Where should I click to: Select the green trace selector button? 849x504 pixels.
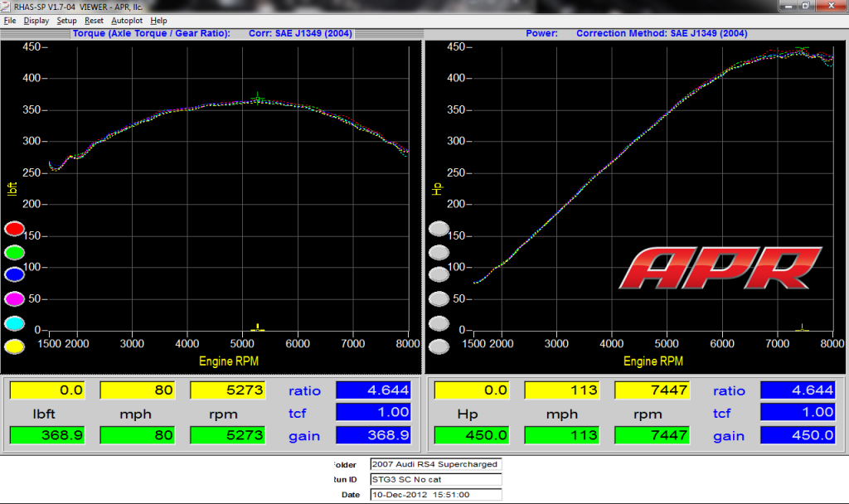click(12, 252)
